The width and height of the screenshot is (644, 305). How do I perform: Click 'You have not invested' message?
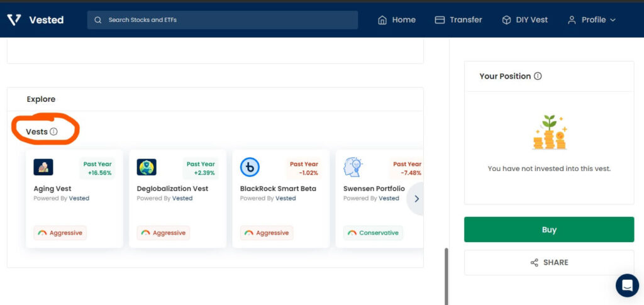(549, 169)
